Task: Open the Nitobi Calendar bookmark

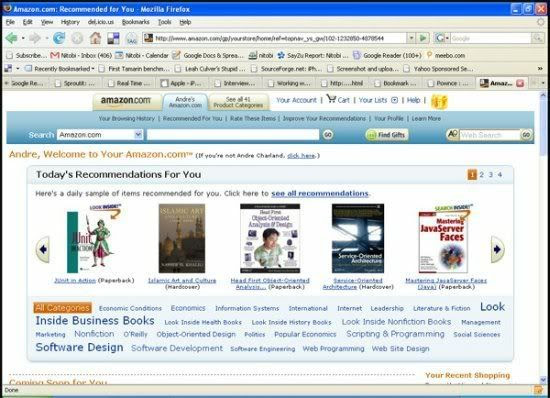Action: click(142, 55)
